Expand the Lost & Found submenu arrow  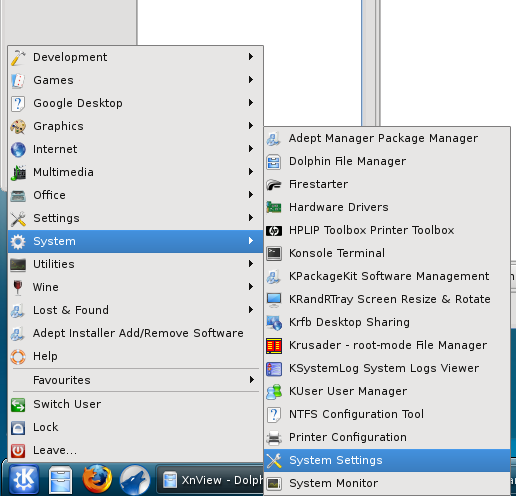[251, 310]
